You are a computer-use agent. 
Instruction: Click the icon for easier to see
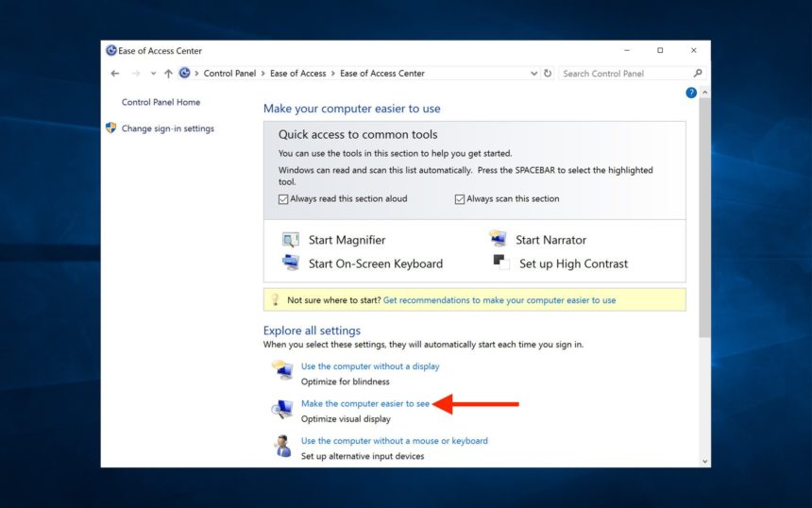tap(282, 409)
